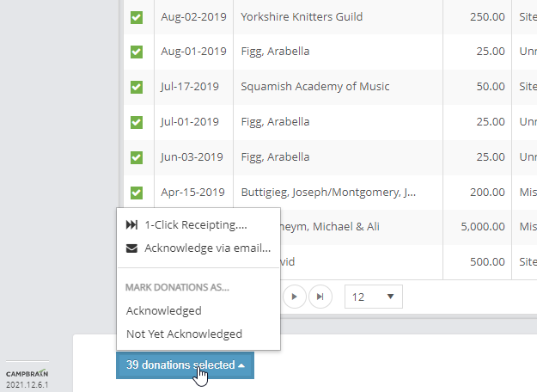Choose 1-Click Receipting from the menu

(198, 224)
